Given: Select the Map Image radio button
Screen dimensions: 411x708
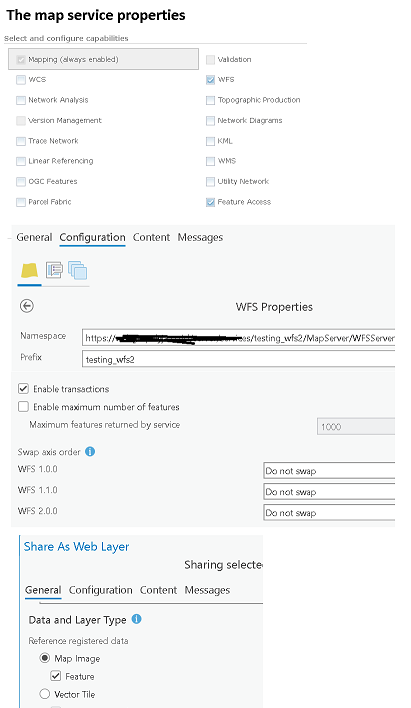Looking at the screenshot, I should tap(44, 658).
